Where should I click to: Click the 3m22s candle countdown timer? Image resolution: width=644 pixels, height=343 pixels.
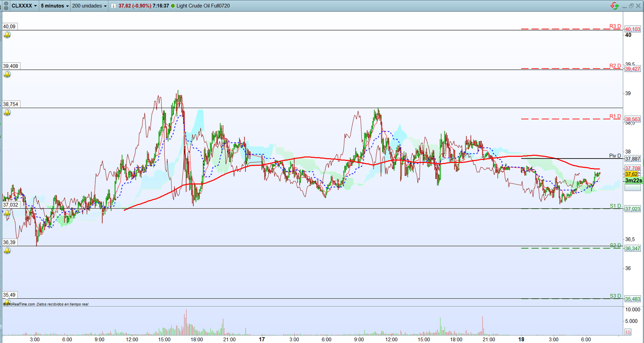coord(633,180)
